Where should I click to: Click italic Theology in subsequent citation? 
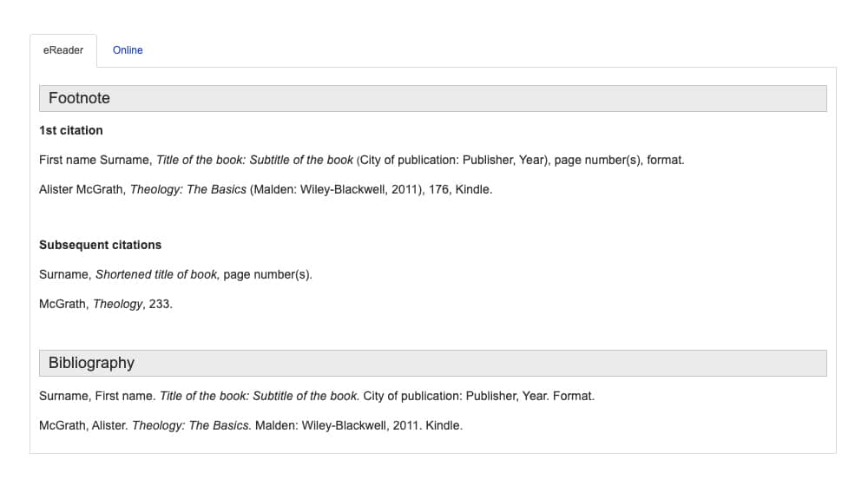(118, 305)
